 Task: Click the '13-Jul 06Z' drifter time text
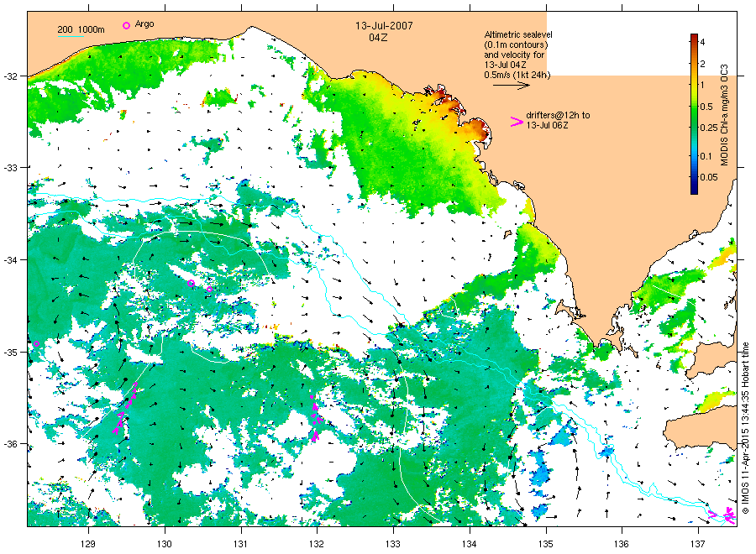pyautogui.click(x=547, y=125)
